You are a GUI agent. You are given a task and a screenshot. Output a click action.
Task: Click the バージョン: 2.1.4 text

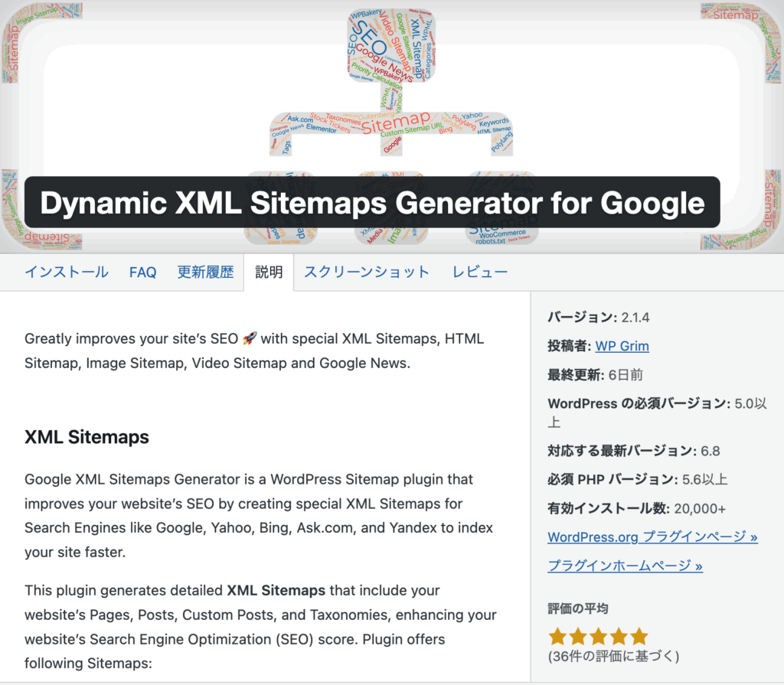point(599,318)
